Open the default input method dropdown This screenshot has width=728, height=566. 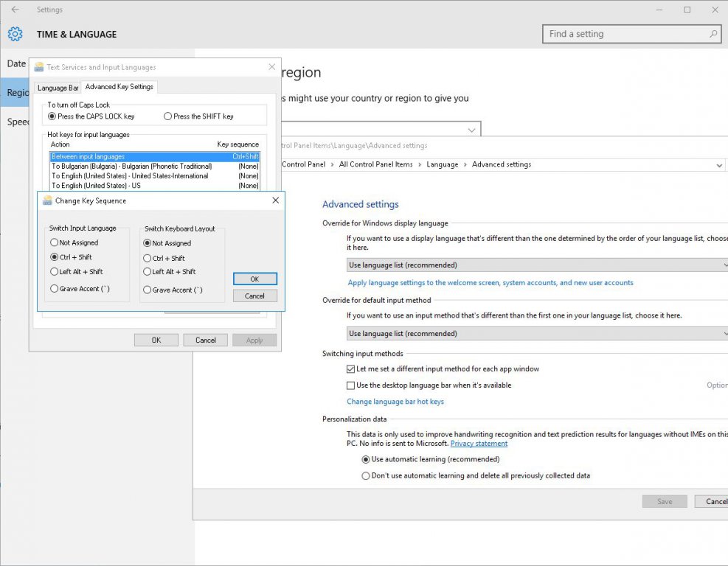coord(537,334)
